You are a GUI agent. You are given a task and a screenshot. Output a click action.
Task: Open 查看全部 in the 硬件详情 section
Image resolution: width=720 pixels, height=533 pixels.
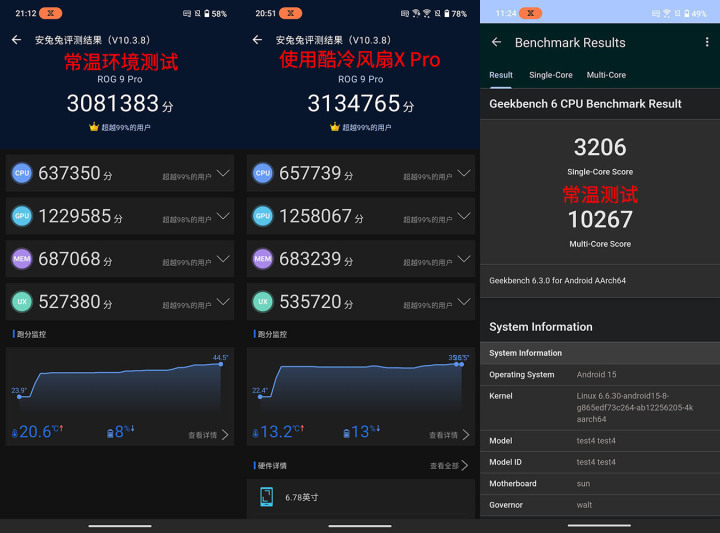(449, 466)
